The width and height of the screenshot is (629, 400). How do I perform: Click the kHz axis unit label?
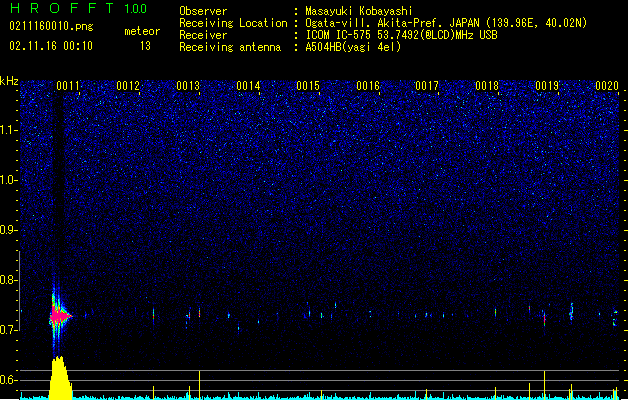coord(9,81)
